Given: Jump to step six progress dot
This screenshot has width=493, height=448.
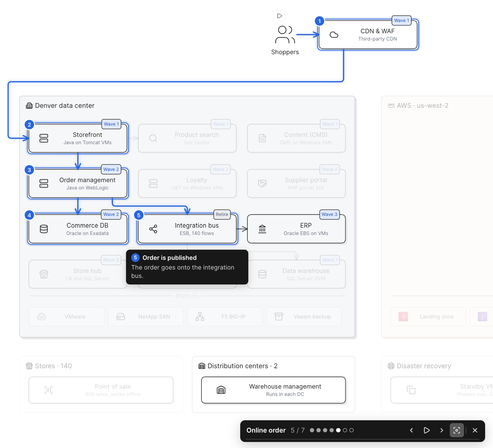Looking at the screenshot, I should [x=345, y=430].
